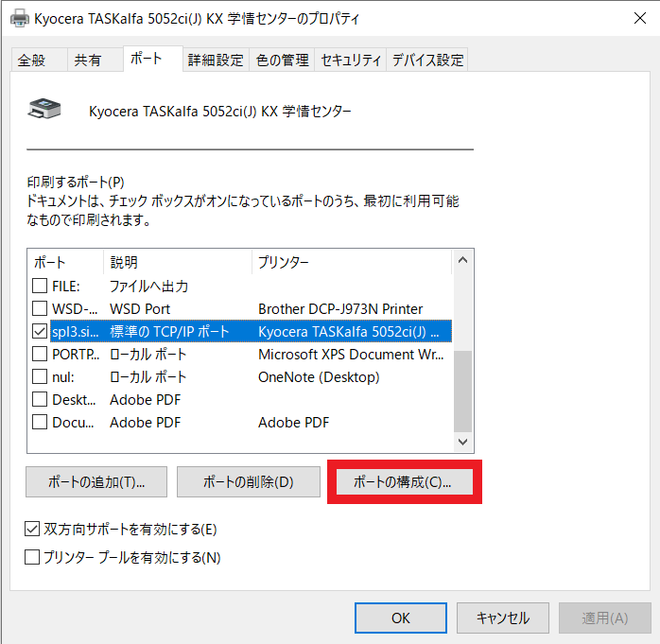
Task: Check the Docu... Adobe PDF port checkbox
Action: point(40,422)
